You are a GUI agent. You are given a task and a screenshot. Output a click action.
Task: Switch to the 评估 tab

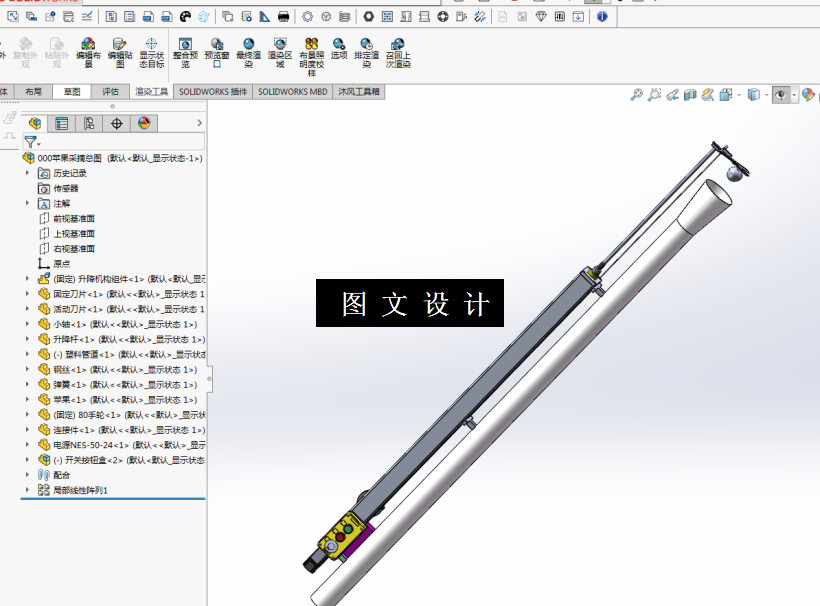coord(110,92)
